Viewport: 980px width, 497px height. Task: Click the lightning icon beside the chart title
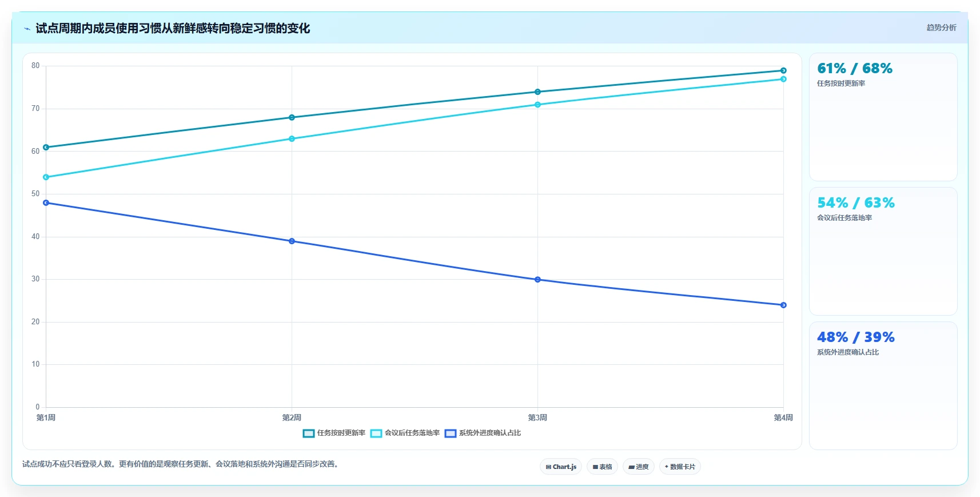point(27,29)
